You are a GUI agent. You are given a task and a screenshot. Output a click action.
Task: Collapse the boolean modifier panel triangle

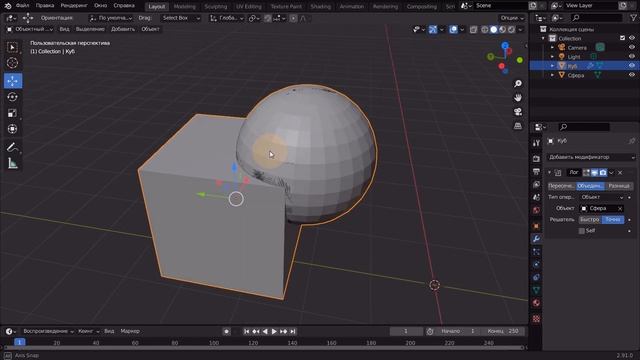(x=550, y=173)
